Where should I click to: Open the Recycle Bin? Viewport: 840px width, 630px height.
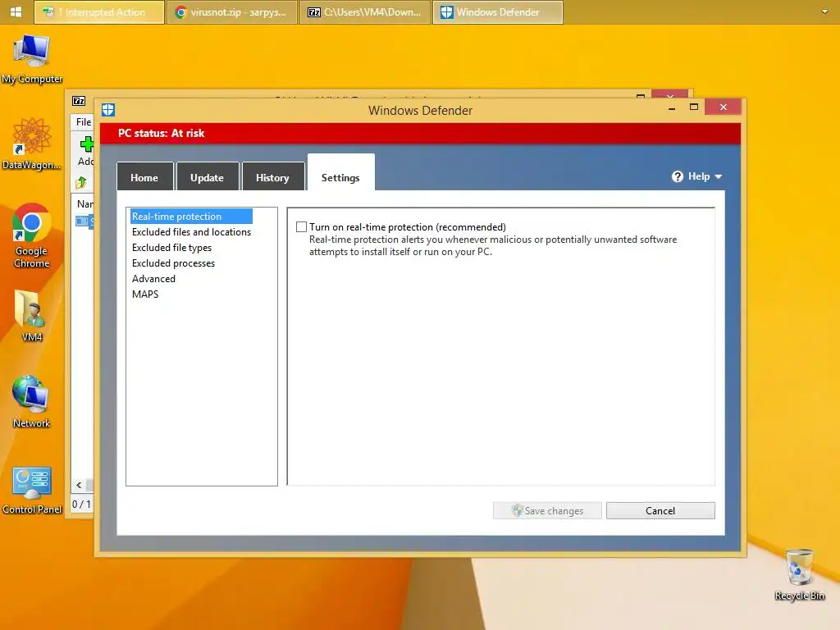[800, 575]
